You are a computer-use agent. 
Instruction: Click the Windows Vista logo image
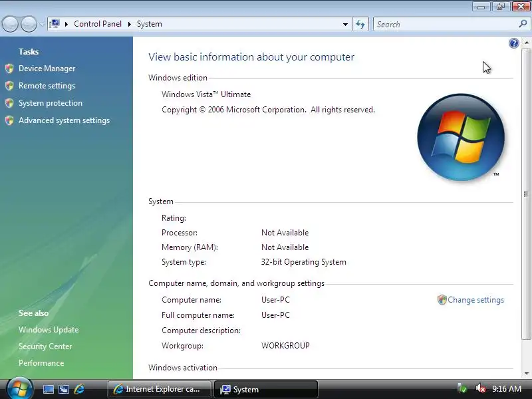coord(461,137)
